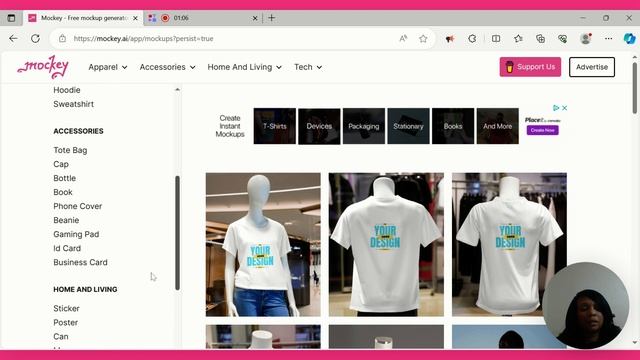
Task: Open the user profile avatar
Action: pyautogui.click(x=586, y=38)
